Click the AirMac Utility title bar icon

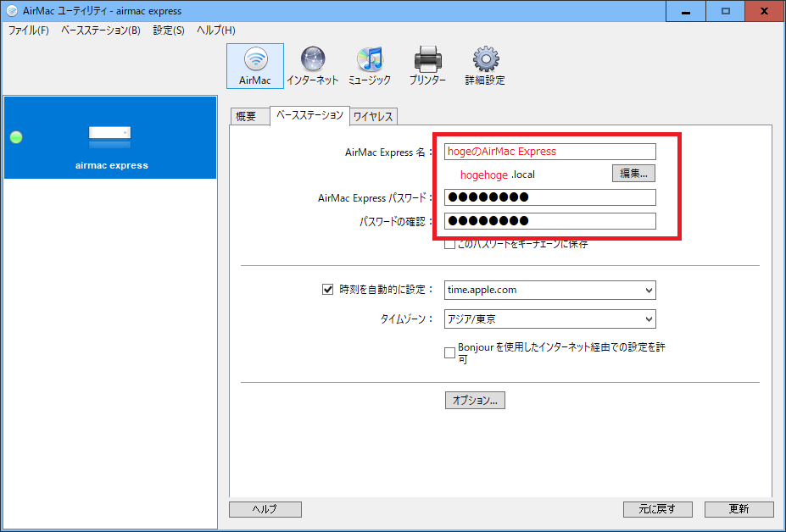12,10
